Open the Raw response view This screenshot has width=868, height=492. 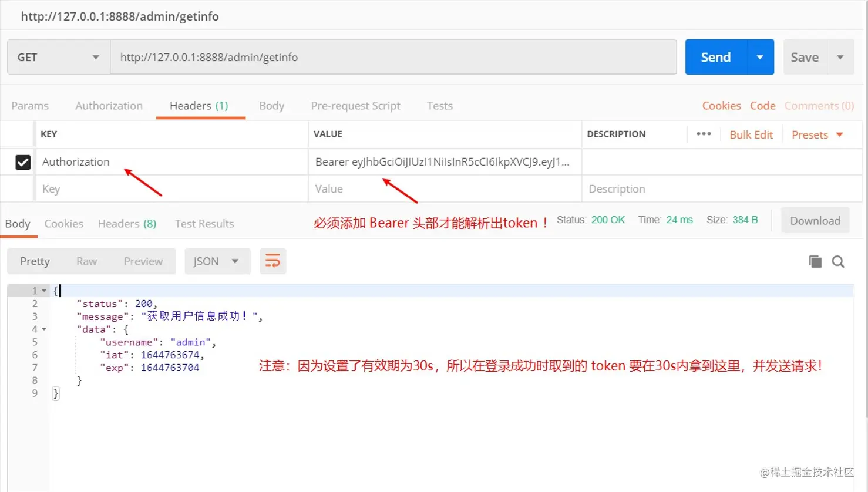click(86, 261)
